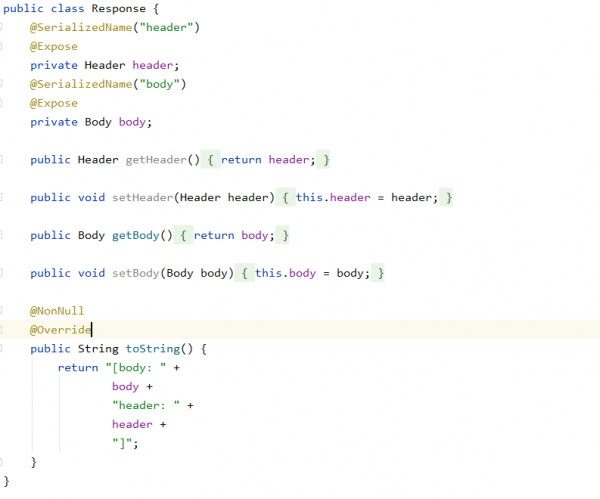The width and height of the screenshot is (600, 499).
Task: Click the return keyword in getBody
Action: (214, 235)
